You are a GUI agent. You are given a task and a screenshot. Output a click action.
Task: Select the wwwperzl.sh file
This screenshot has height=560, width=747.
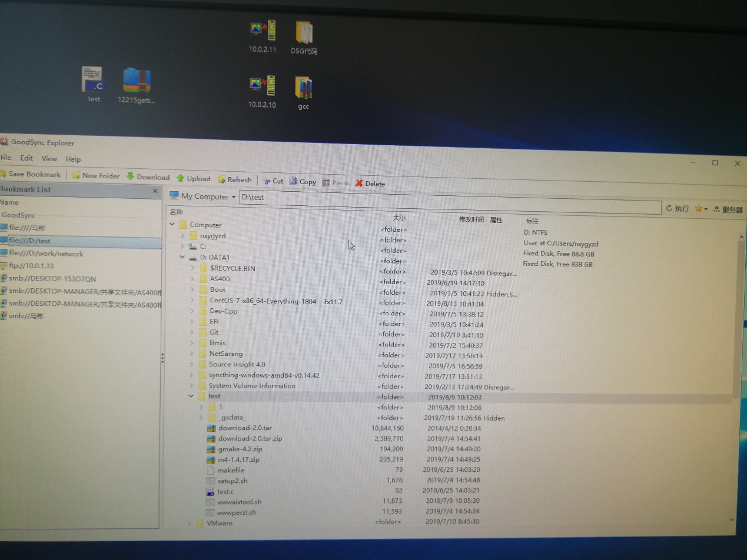point(236,512)
